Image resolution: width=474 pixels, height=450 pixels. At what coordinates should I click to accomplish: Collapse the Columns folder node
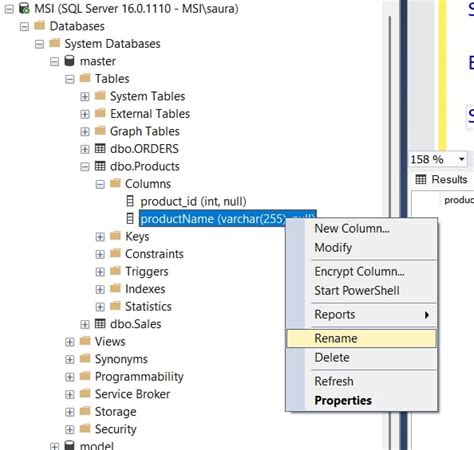pos(100,184)
